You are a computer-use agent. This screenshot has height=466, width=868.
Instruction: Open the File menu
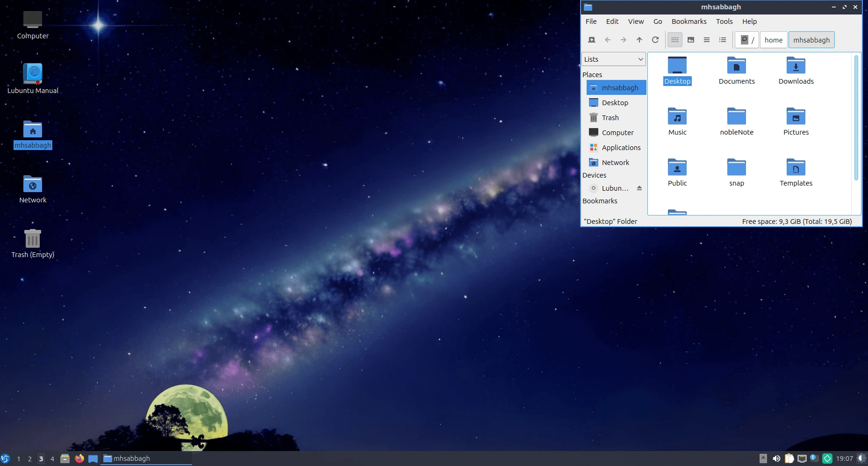[x=591, y=22]
